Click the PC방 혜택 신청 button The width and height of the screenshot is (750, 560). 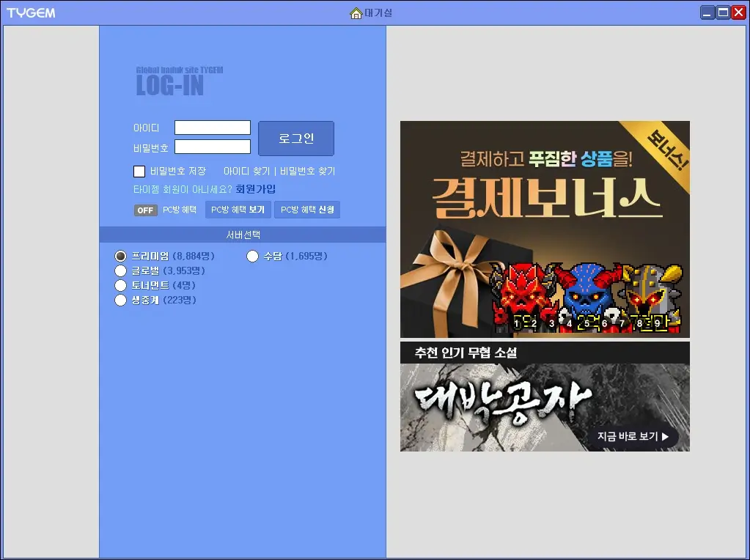coord(307,210)
